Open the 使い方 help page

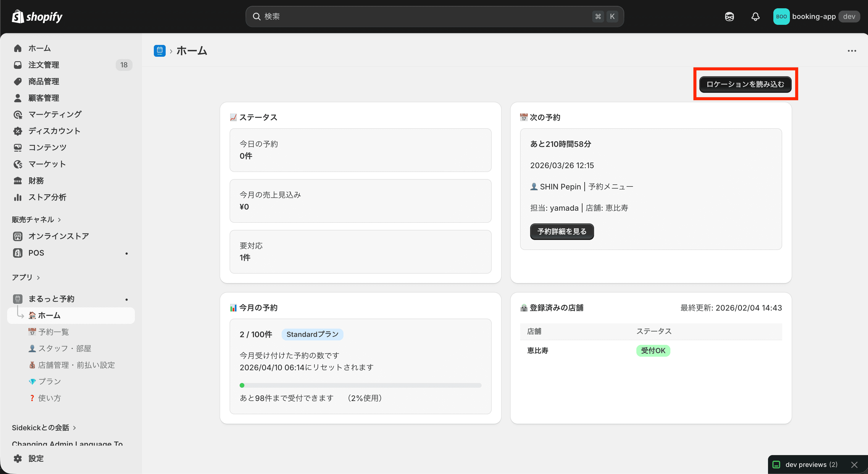click(49, 397)
